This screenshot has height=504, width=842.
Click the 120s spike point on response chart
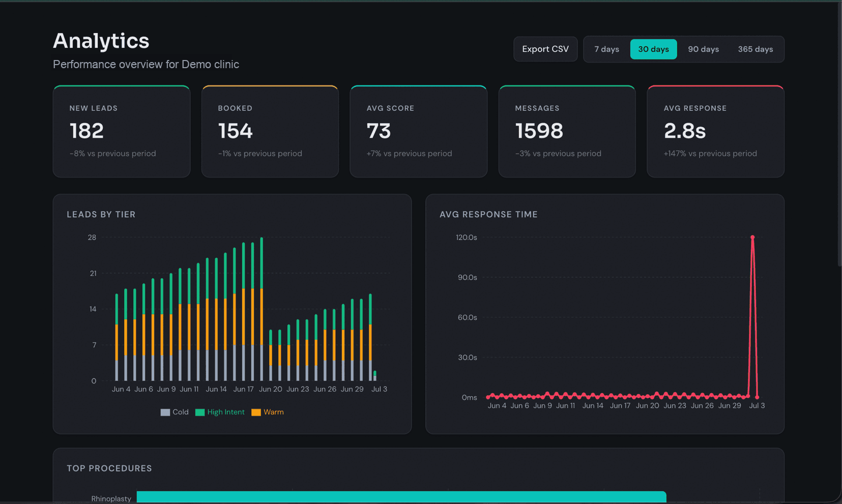click(752, 238)
